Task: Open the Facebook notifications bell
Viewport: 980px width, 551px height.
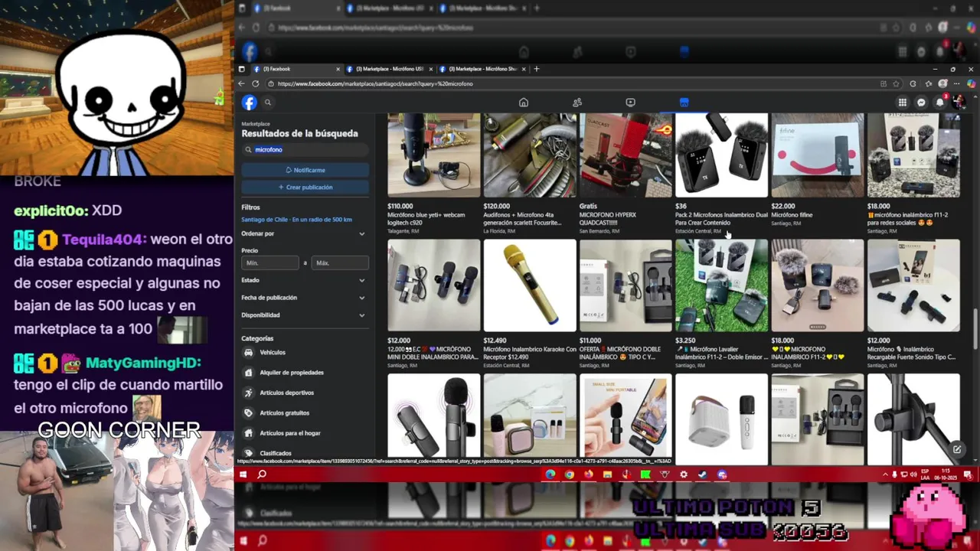Action: tap(940, 103)
